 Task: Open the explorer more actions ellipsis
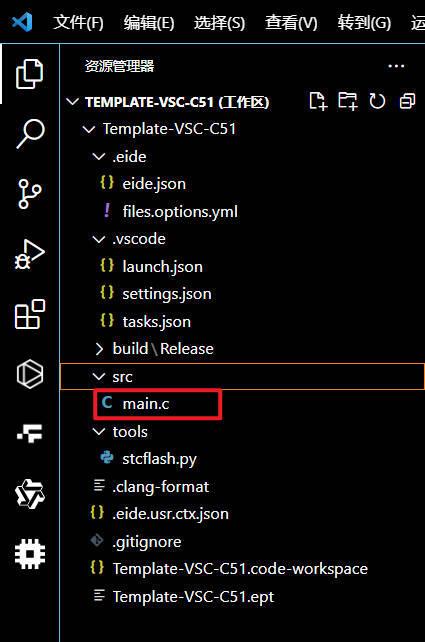click(x=396, y=66)
